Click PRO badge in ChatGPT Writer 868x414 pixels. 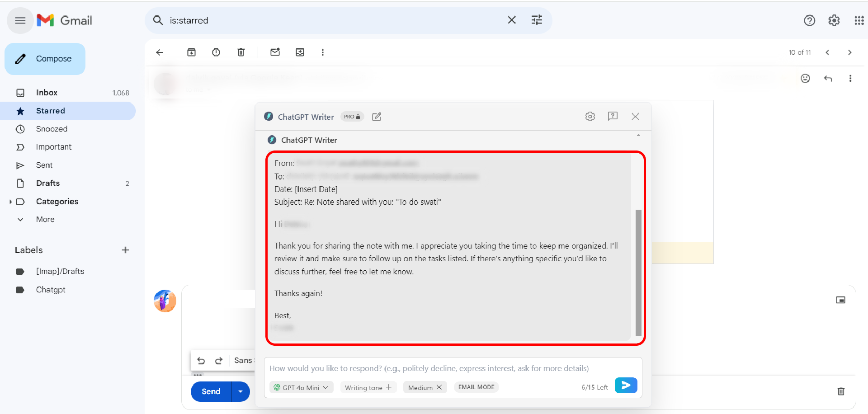point(352,117)
